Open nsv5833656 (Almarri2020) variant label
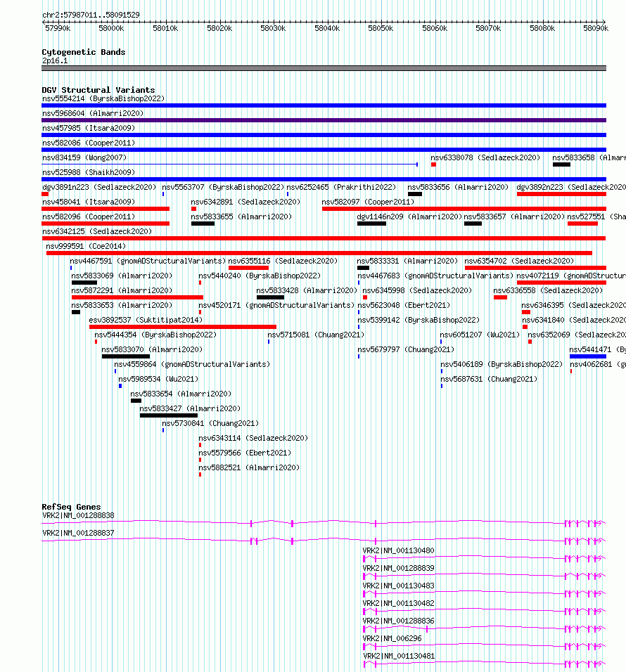Screen dimensions: 626x672 click(458, 187)
